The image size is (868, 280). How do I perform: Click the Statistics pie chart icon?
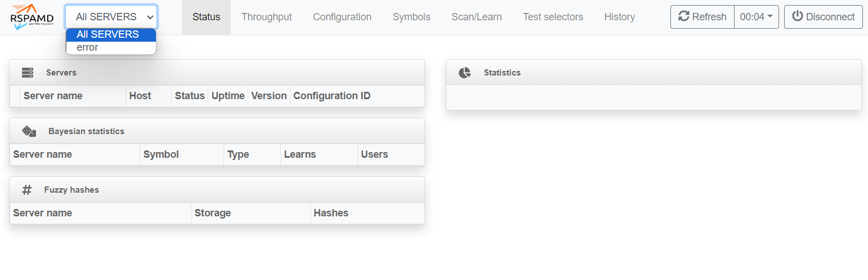pos(464,73)
